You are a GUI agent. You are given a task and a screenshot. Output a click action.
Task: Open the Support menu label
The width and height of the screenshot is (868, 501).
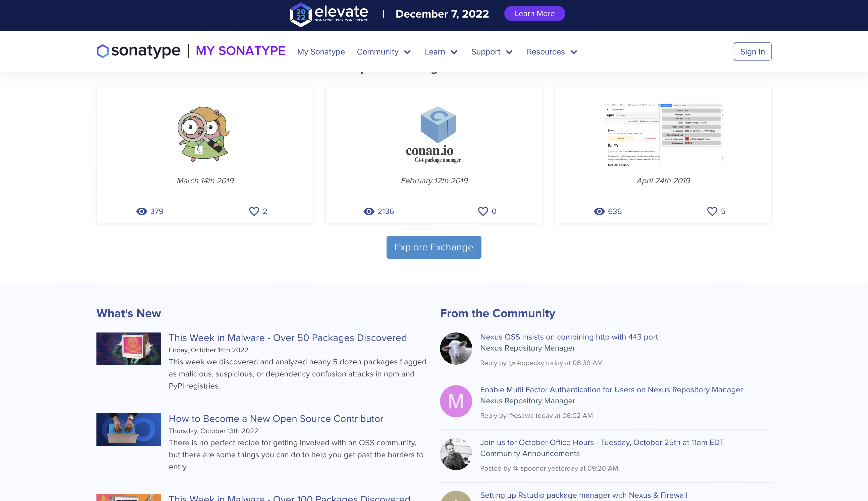[485, 52]
